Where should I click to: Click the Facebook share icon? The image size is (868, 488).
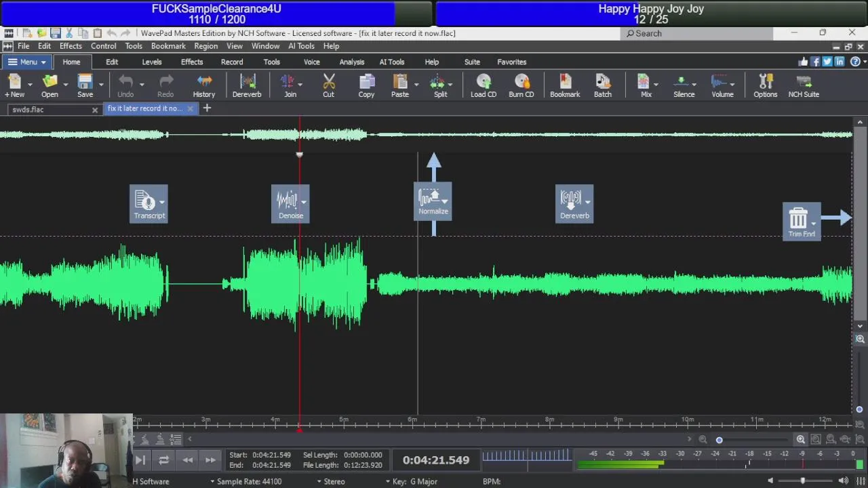tap(816, 62)
